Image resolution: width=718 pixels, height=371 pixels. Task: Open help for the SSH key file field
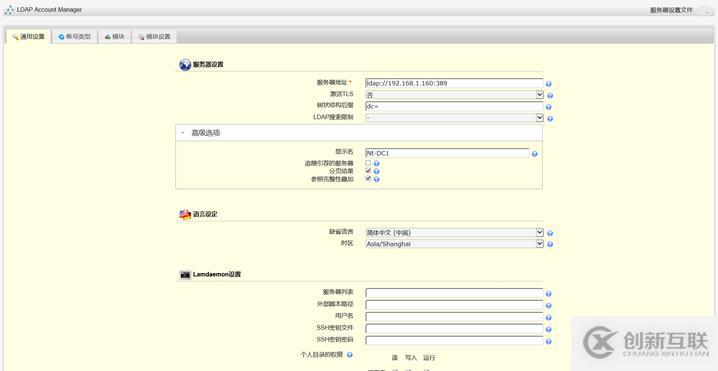549,329
